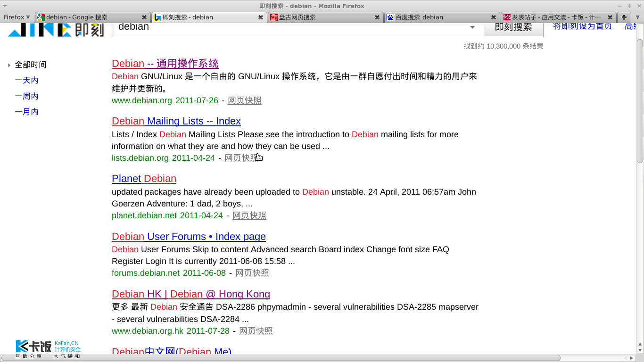Close the 发表帖子 tab
This screenshot has width=644, height=362.
tap(610, 17)
